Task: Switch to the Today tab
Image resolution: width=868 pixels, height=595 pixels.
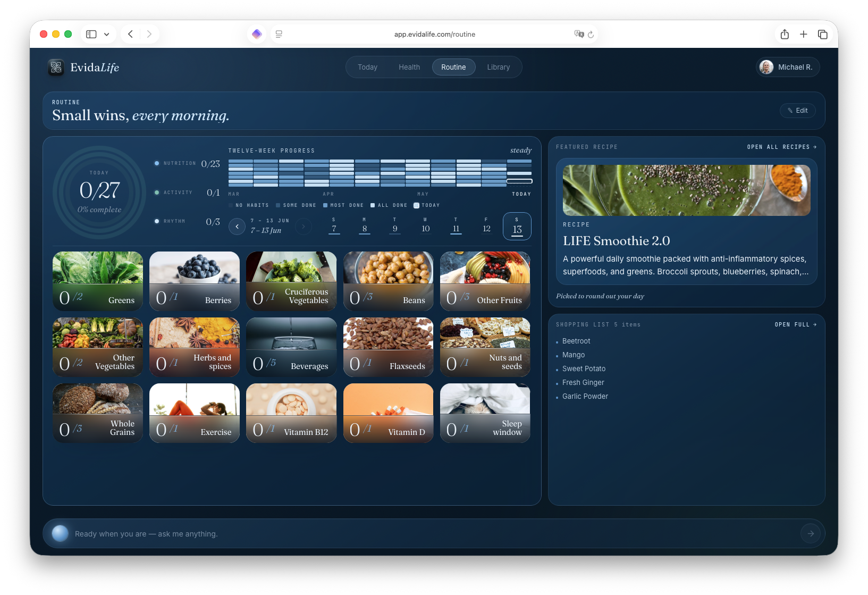Action: (367, 67)
